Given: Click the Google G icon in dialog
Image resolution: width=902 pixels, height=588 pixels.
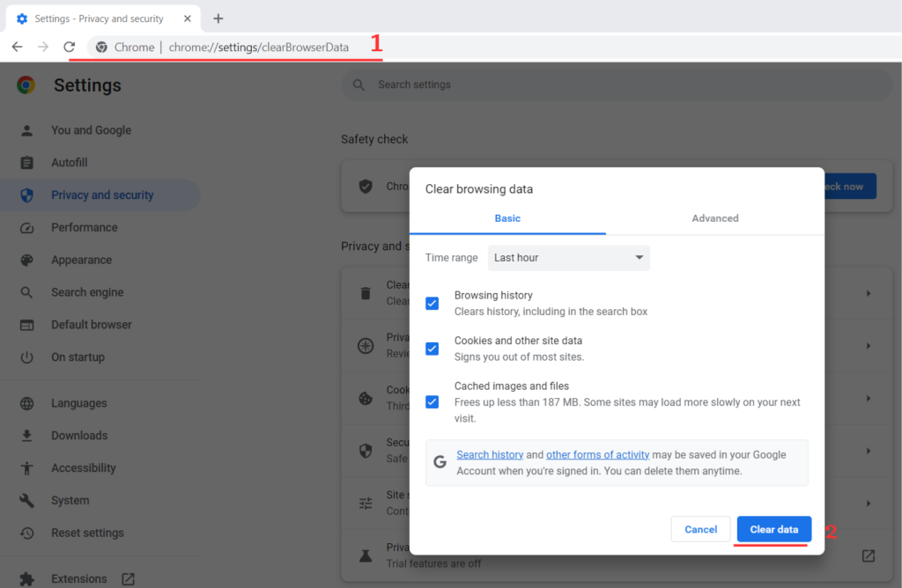Looking at the screenshot, I should 440,461.
